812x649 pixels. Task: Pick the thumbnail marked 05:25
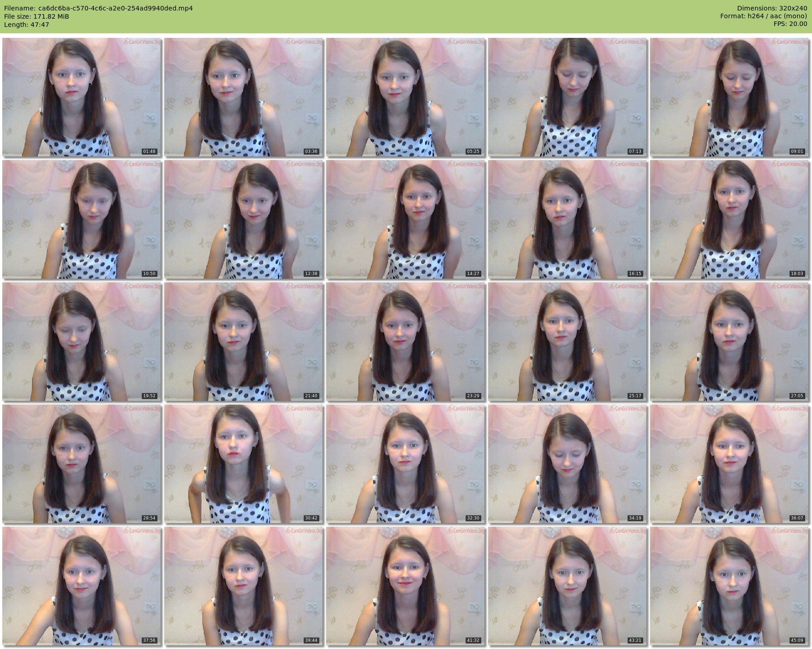pyautogui.click(x=406, y=97)
